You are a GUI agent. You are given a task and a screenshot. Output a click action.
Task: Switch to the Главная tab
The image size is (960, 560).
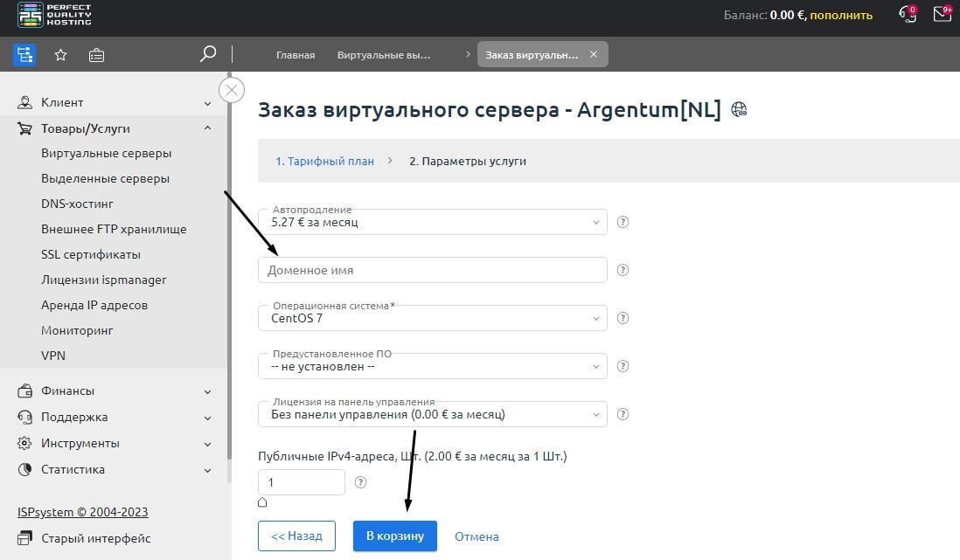pyautogui.click(x=296, y=55)
